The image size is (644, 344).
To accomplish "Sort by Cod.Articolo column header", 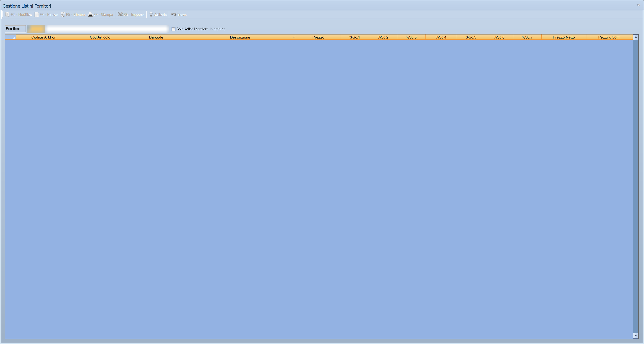I will point(100,37).
